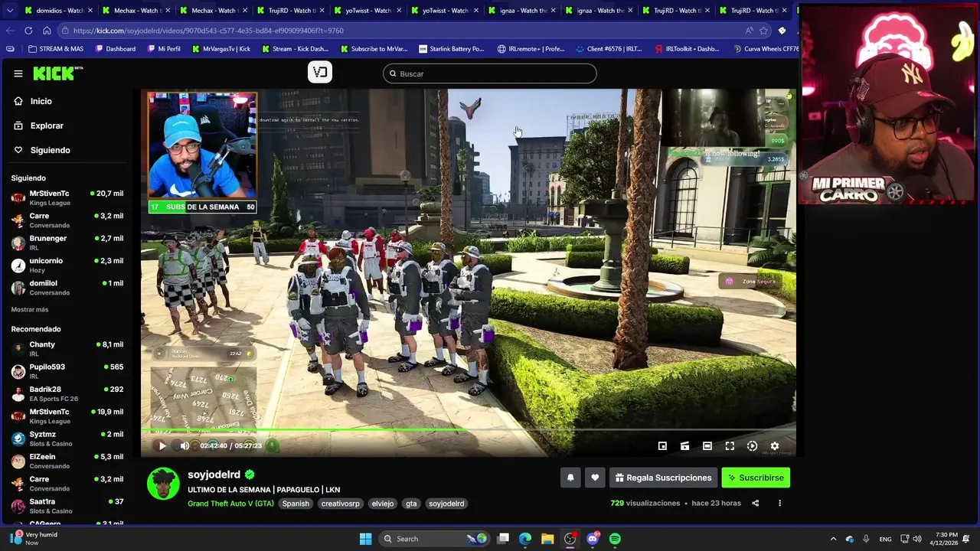980x551 pixels.
Task: Click the cast icon in player controls
Action: (684, 445)
